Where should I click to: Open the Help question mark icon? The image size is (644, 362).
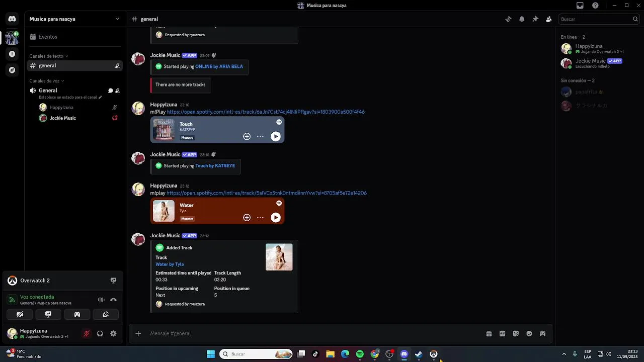(596, 6)
